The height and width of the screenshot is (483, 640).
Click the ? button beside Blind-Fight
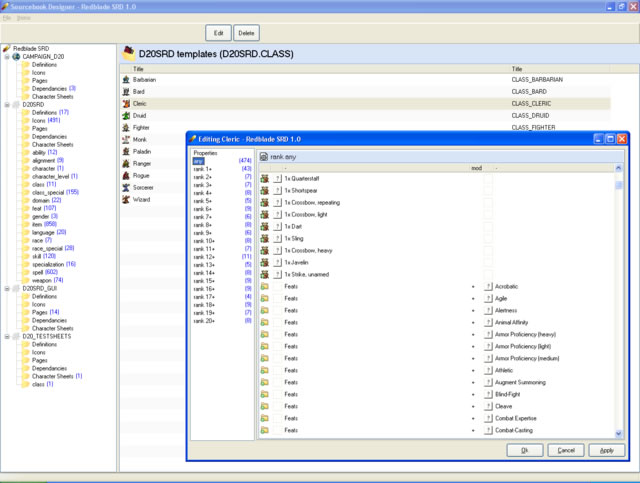click(488, 394)
